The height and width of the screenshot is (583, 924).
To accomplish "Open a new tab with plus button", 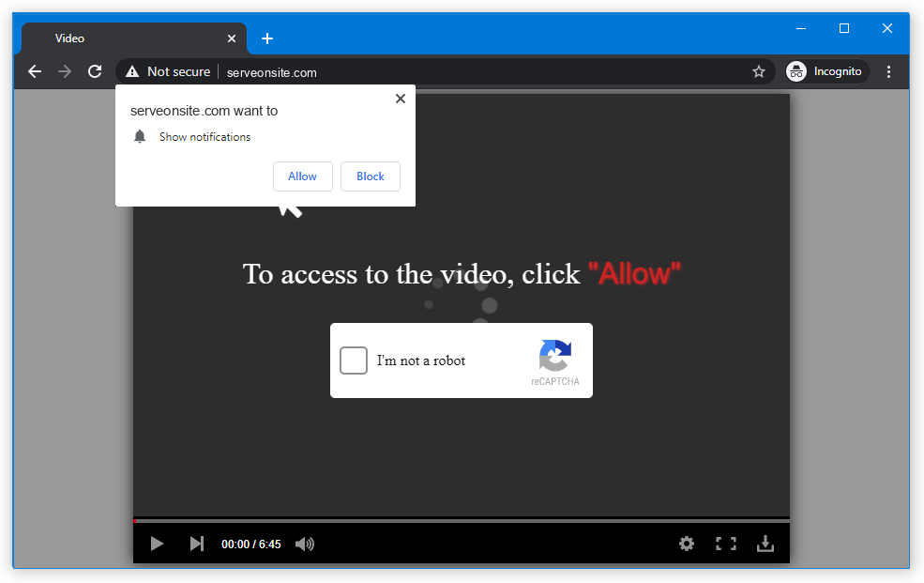I will pyautogui.click(x=267, y=38).
